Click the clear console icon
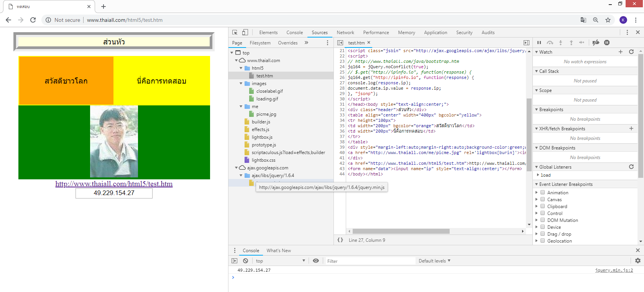 click(245, 261)
